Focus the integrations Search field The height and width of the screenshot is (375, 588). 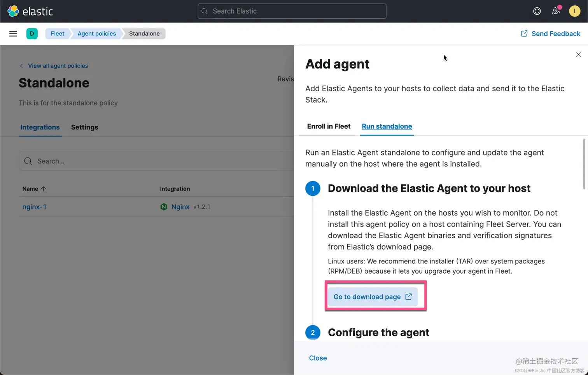pyautogui.click(x=156, y=161)
